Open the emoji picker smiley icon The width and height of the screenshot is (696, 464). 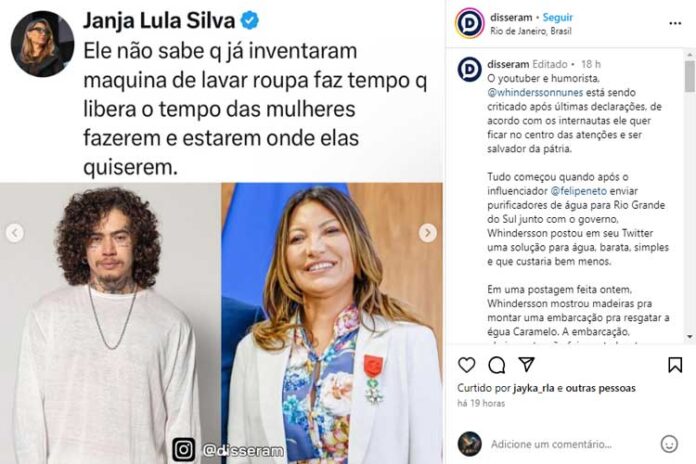[x=669, y=444]
